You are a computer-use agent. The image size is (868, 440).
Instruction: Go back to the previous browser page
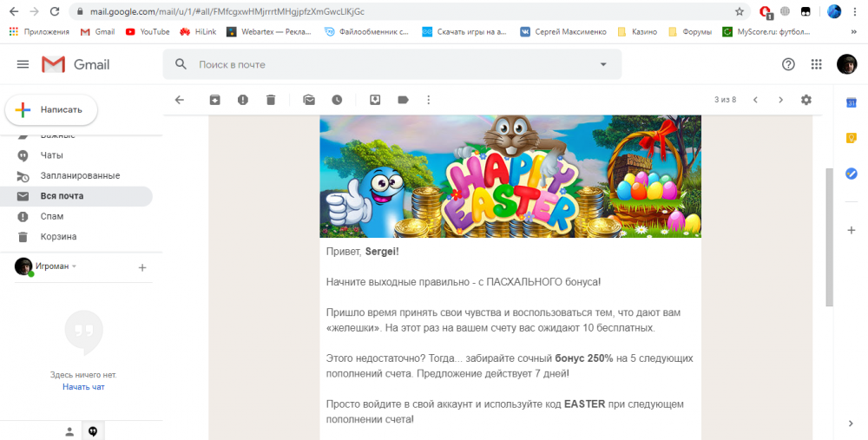coord(14,11)
